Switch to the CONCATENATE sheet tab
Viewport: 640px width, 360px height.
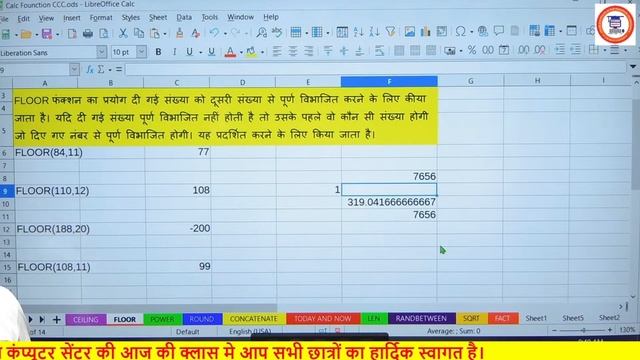click(253, 319)
